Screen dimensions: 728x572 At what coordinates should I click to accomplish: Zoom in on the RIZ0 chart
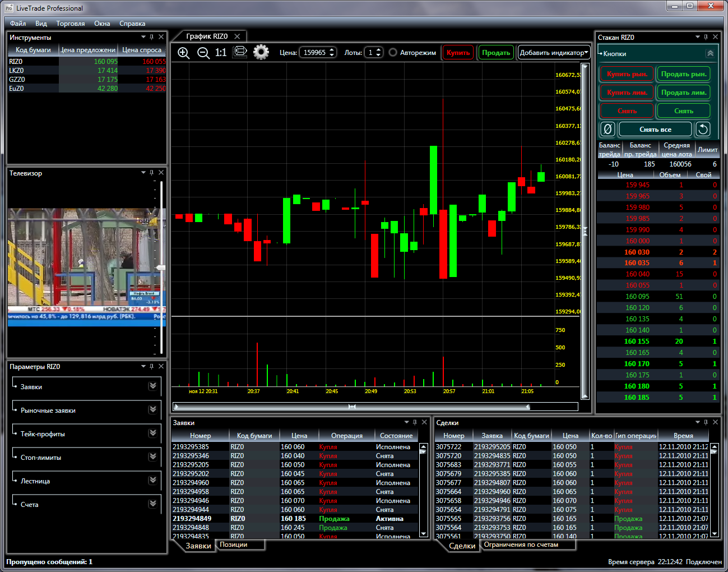tap(183, 53)
